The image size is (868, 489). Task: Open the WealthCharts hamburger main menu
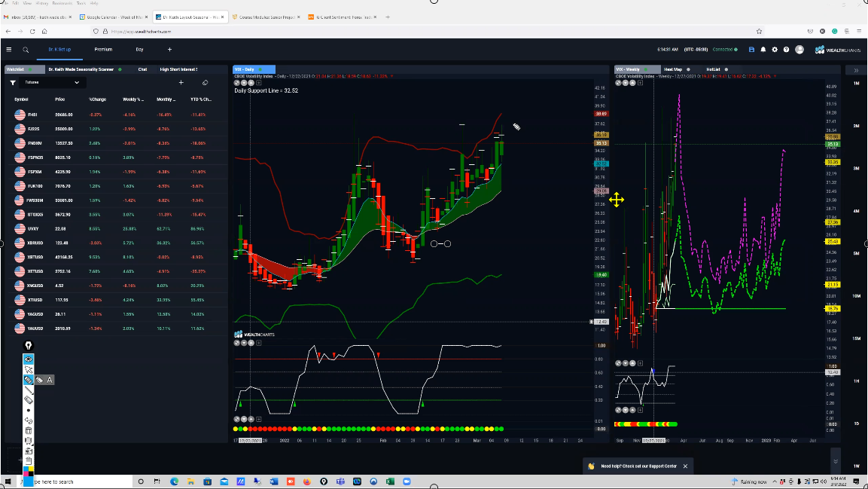click(x=9, y=49)
